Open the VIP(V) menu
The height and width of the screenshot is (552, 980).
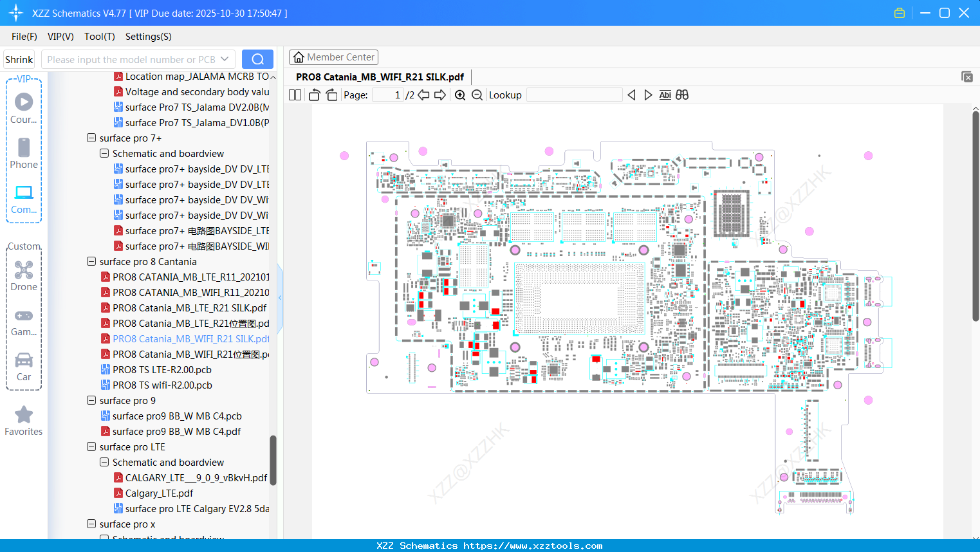tap(60, 37)
